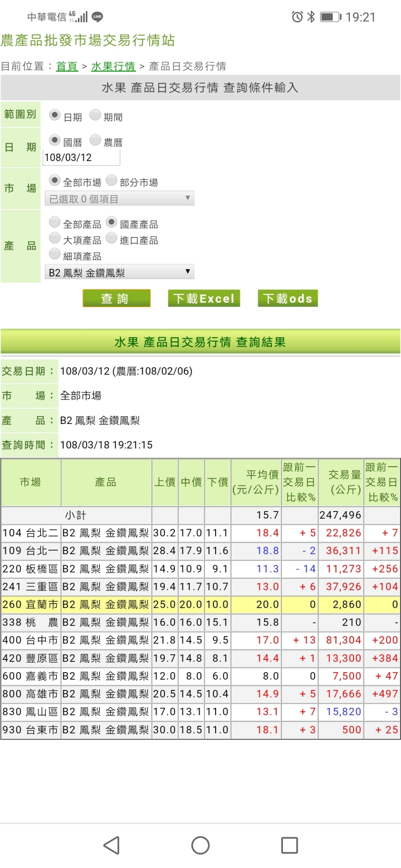Tap the battery icon in status bar
This screenshot has height=868, width=401.
click(x=330, y=17)
